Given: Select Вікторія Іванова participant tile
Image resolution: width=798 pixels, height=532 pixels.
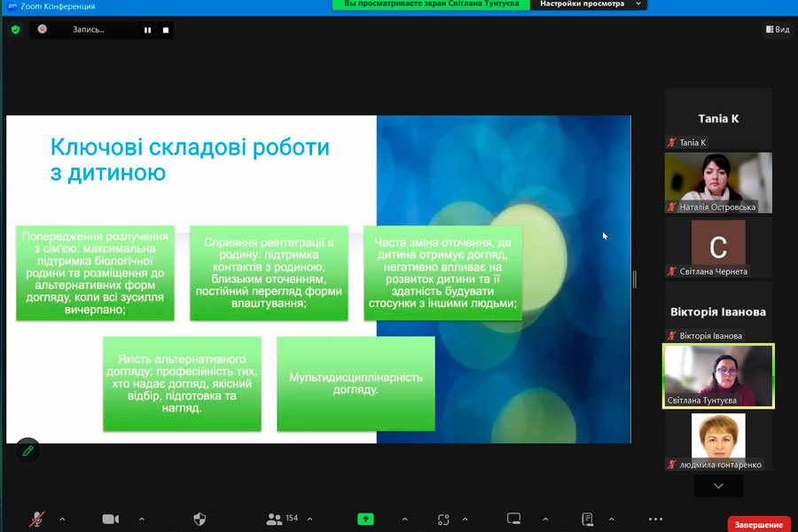Looking at the screenshot, I should tap(718, 311).
